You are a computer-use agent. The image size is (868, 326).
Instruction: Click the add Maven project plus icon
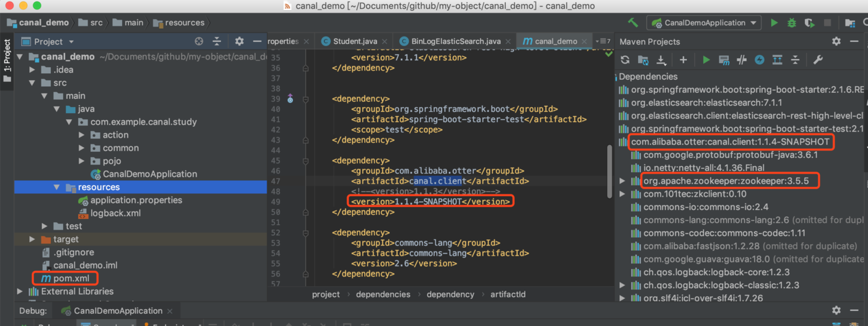tap(683, 60)
